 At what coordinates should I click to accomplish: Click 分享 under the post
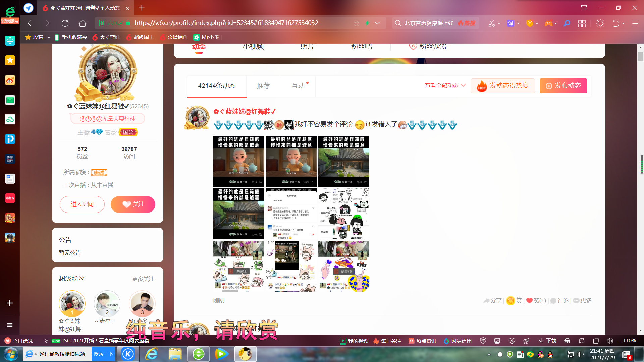(x=492, y=301)
